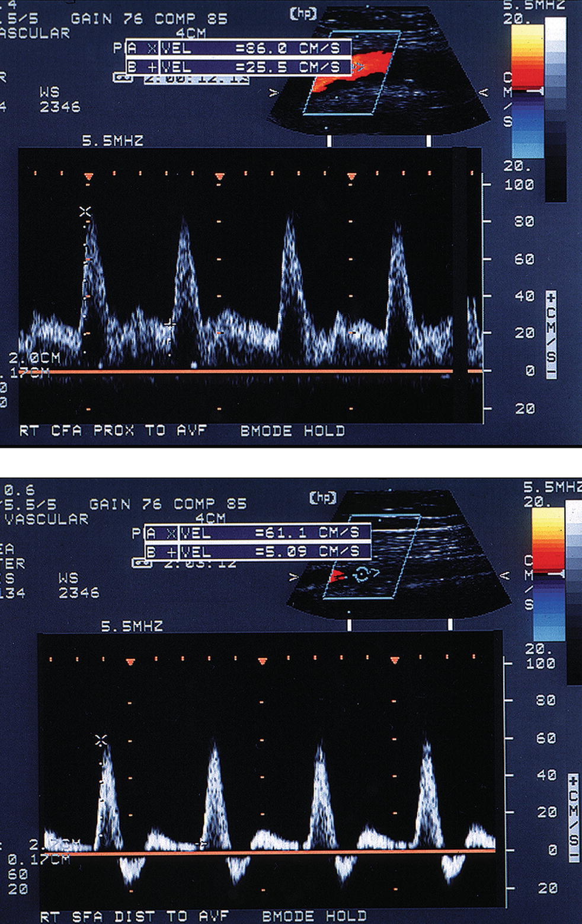Click first orange triangle time marker, top spectrum

[89, 177]
